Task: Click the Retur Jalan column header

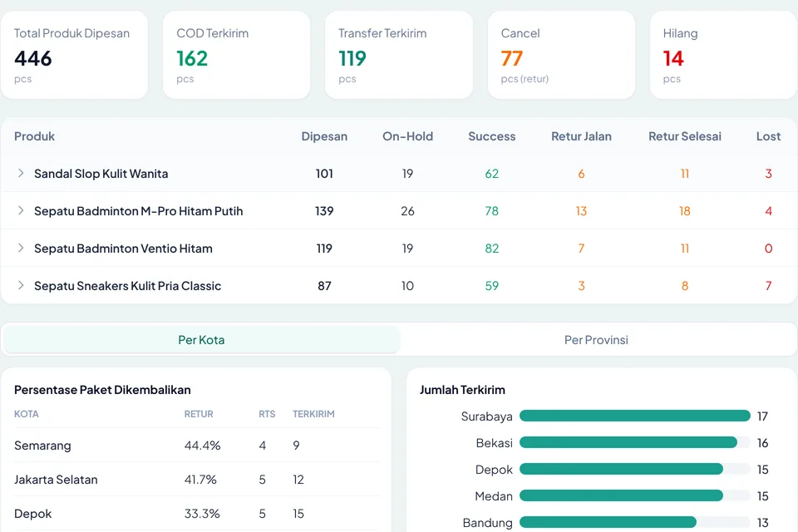Action: tap(581, 136)
